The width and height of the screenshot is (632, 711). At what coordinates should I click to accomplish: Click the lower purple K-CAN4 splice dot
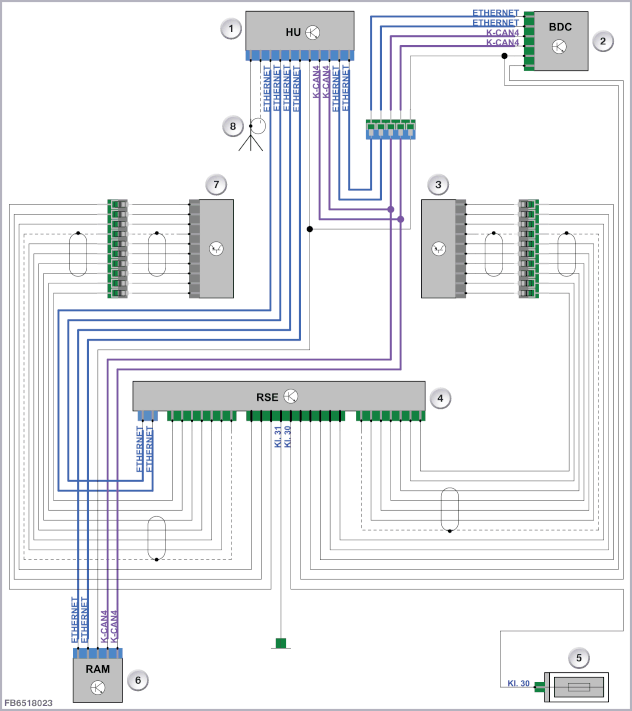point(401,219)
